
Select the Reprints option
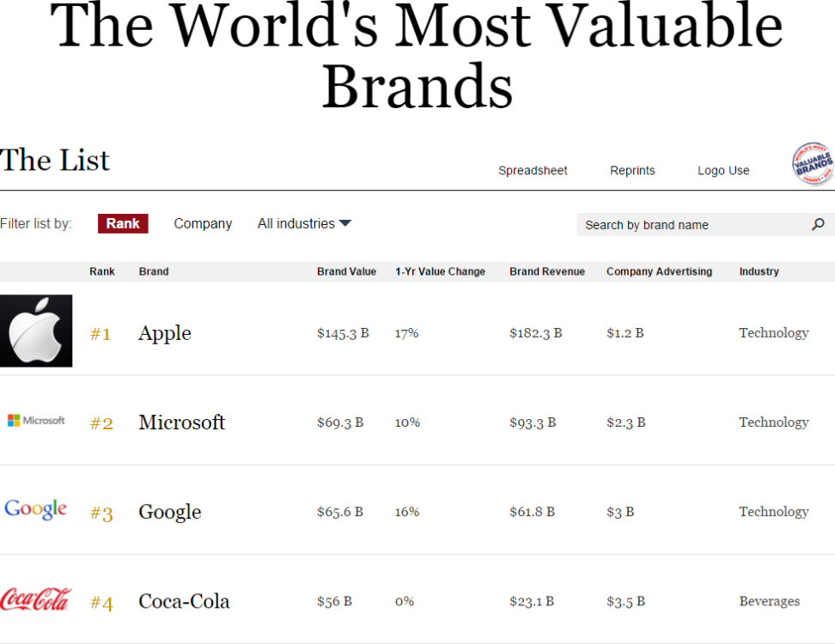point(632,171)
